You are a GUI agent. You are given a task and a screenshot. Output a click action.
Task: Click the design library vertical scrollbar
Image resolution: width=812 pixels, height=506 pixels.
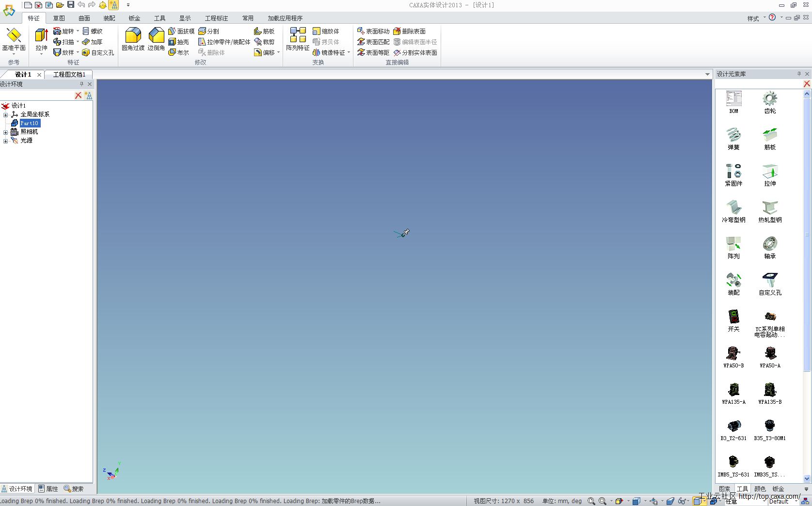click(807, 233)
